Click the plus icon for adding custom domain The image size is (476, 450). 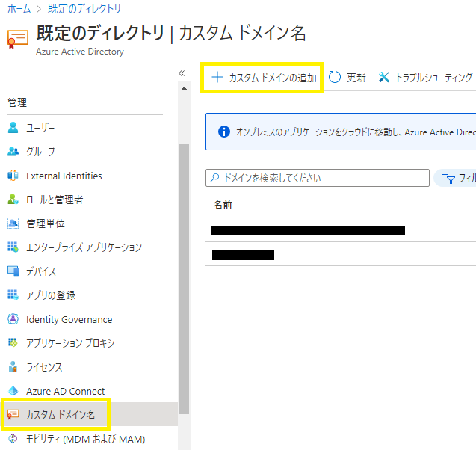tap(217, 77)
